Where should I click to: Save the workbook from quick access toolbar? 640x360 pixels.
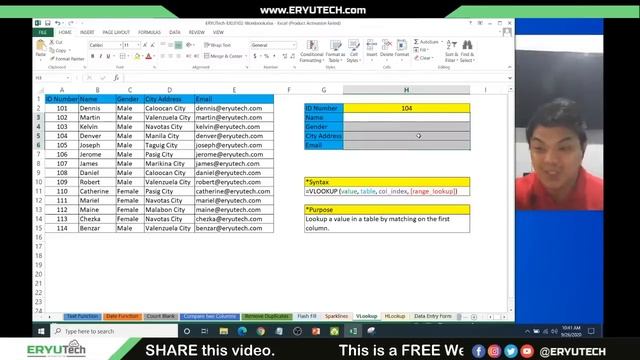(x=48, y=23)
